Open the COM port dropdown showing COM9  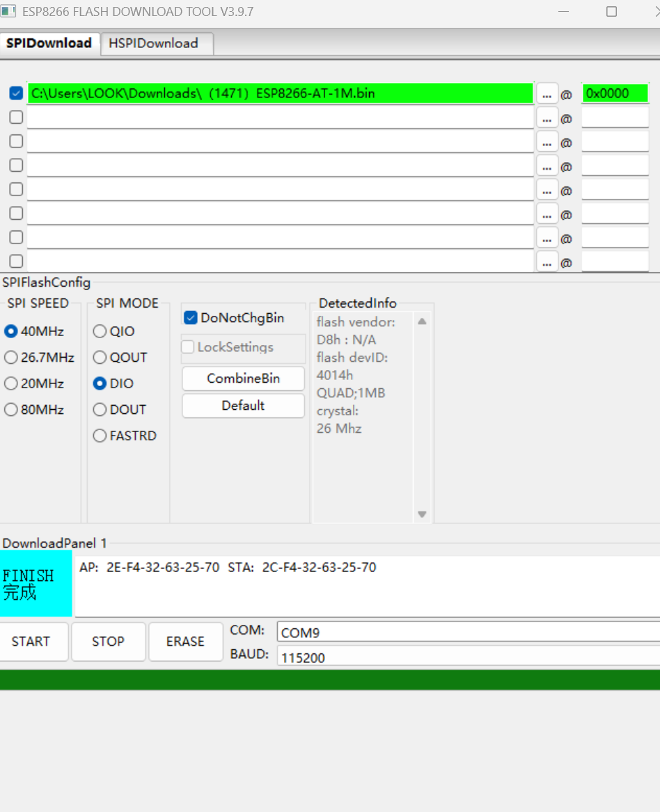coord(469,632)
